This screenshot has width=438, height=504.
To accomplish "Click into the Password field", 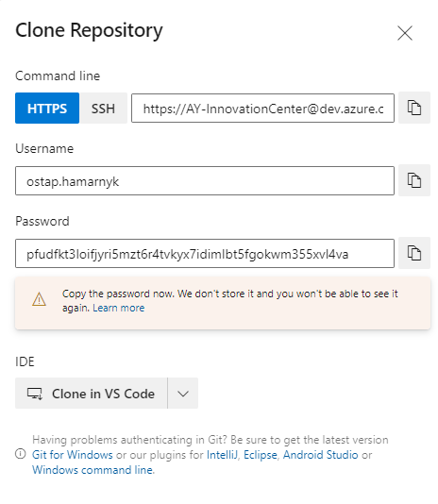I will [205, 254].
